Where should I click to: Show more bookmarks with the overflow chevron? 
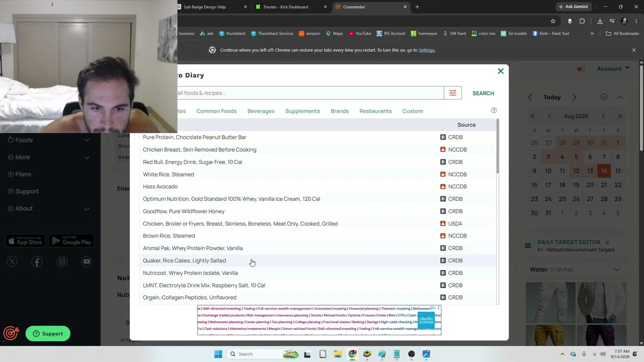[x=592, y=34]
